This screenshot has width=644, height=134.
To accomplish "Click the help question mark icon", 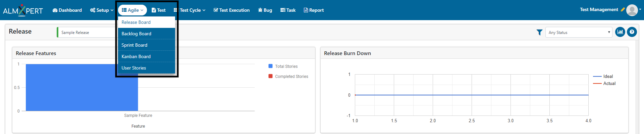I will pos(632,32).
